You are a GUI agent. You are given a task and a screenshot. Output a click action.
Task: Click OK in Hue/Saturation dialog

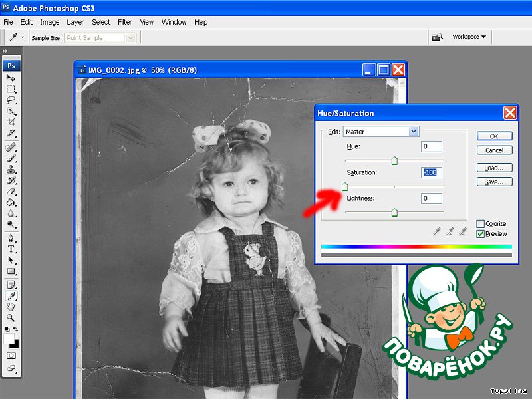pos(494,136)
